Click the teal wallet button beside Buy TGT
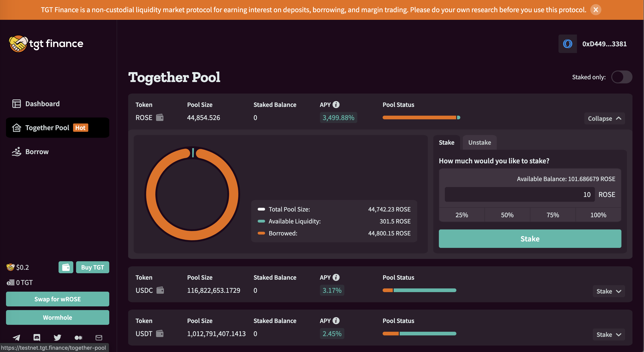The image size is (644, 352). click(x=66, y=267)
